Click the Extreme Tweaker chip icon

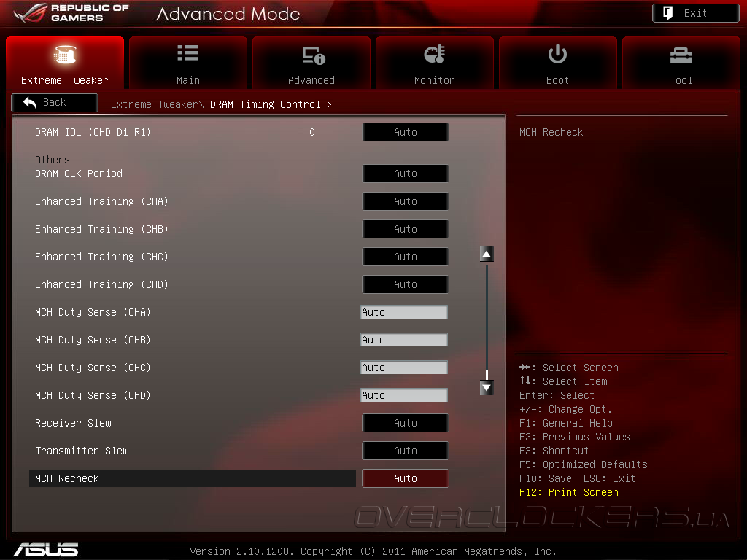(x=65, y=54)
